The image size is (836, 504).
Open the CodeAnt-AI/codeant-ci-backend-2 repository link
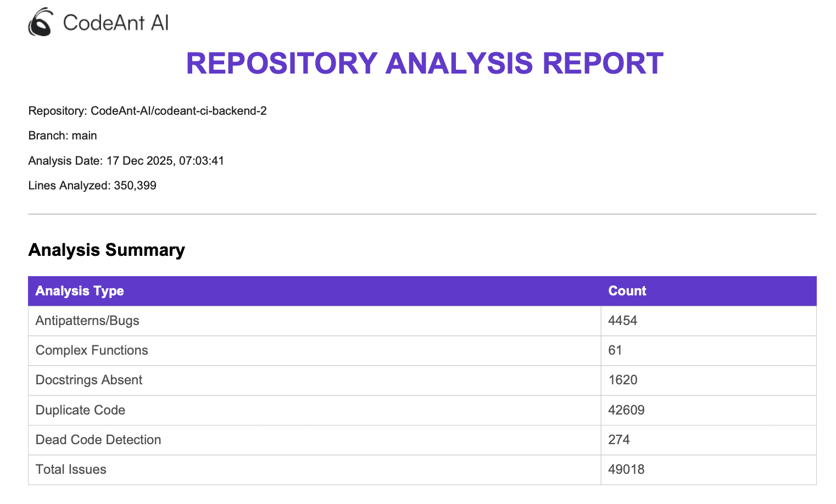point(180,110)
